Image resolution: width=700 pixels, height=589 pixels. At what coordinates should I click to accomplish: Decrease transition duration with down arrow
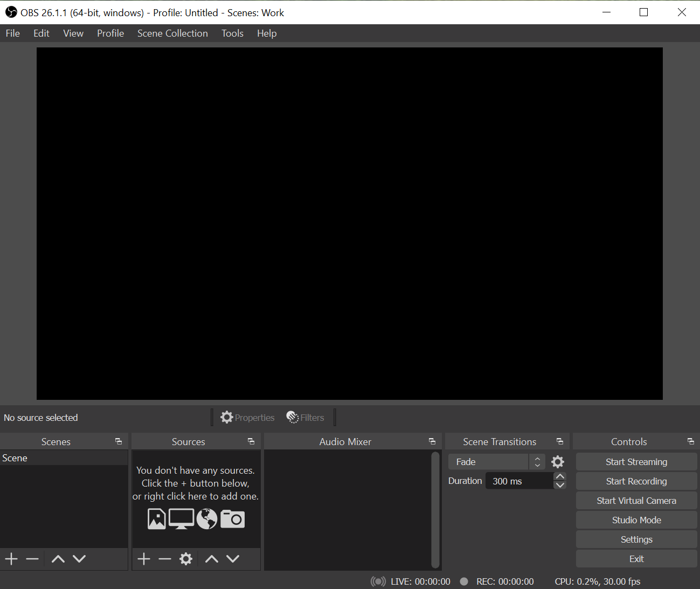(560, 485)
